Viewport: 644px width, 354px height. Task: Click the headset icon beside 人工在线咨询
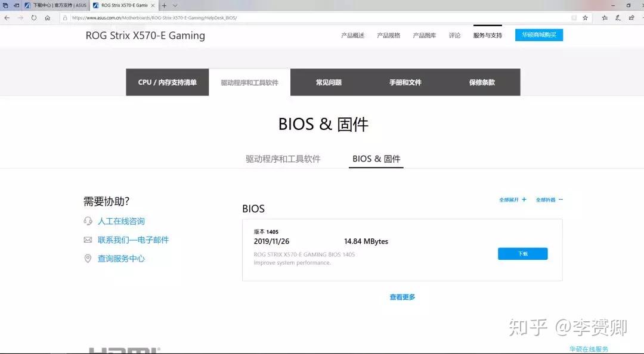tap(88, 221)
